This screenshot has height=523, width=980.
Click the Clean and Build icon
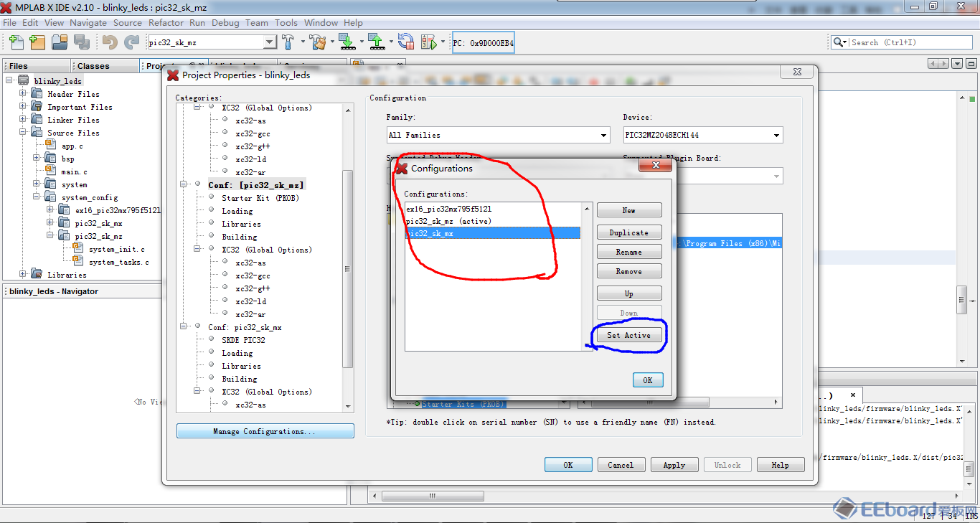click(318, 42)
